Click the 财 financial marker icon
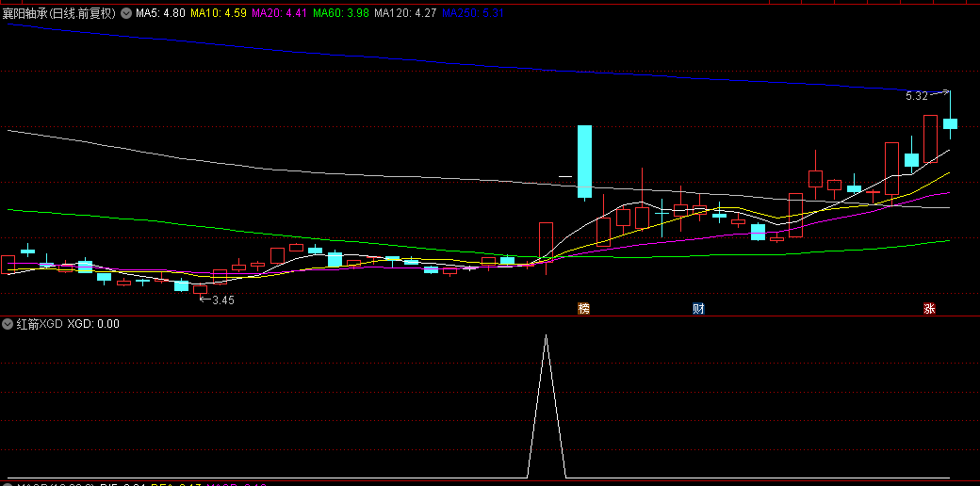 point(698,308)
